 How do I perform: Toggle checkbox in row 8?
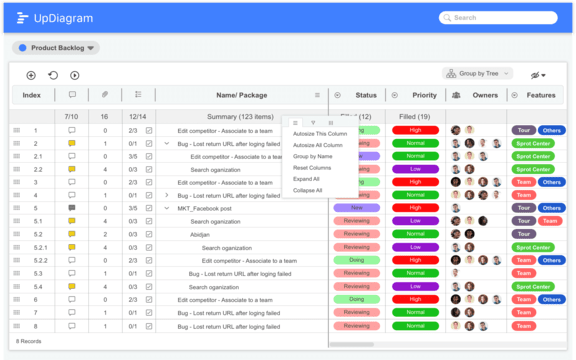(149, 326)
